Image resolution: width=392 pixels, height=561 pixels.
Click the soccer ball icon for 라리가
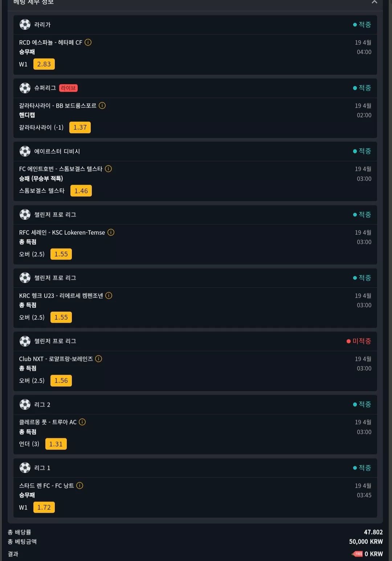[25, 25]
